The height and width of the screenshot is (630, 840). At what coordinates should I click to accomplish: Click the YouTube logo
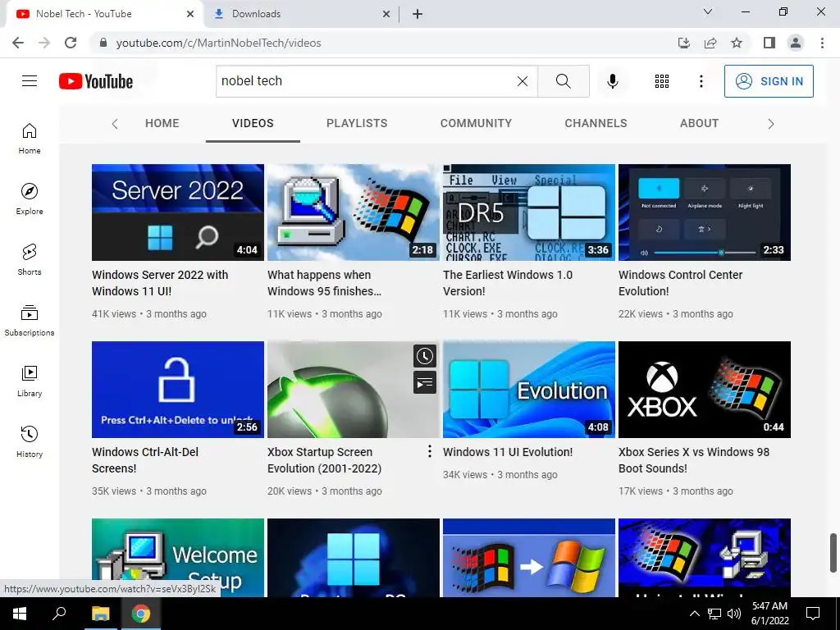pyautogui.click(x=96, y=81)
